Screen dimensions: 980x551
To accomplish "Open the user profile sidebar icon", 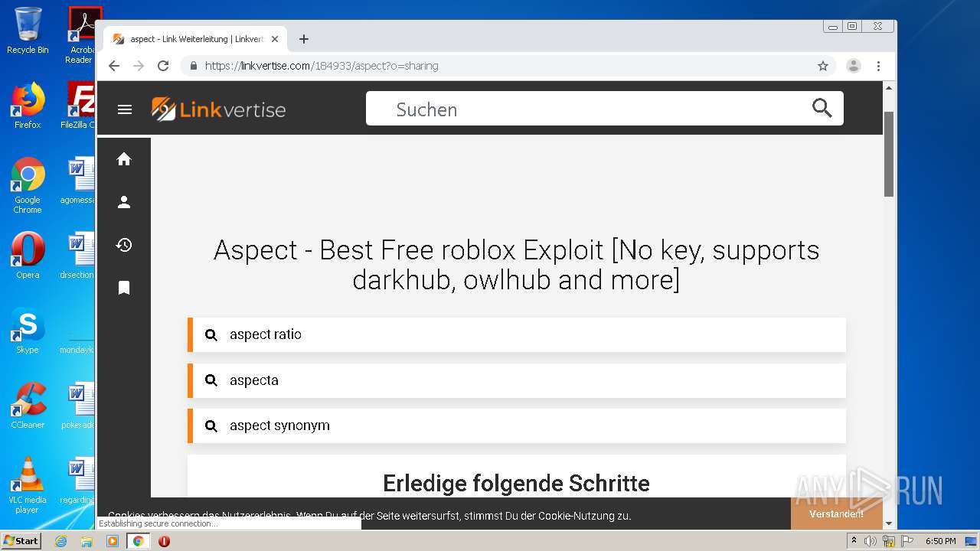I will point(124,202).
